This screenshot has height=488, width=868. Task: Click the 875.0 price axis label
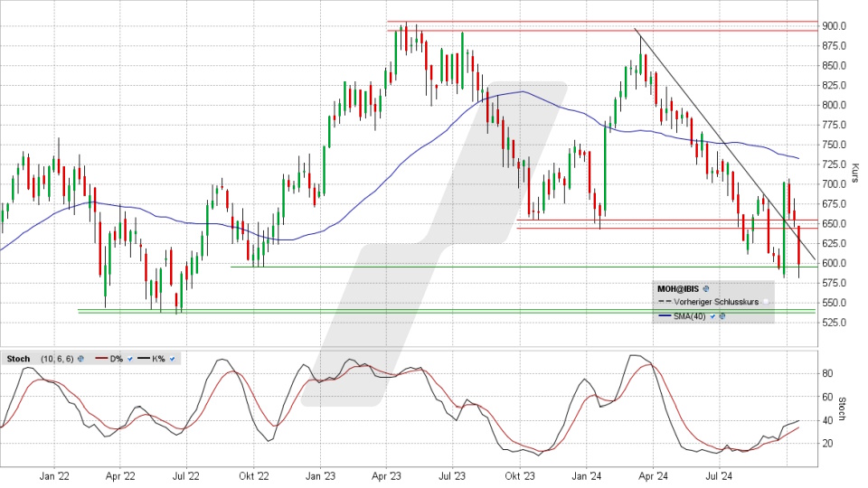coord(834,46)
